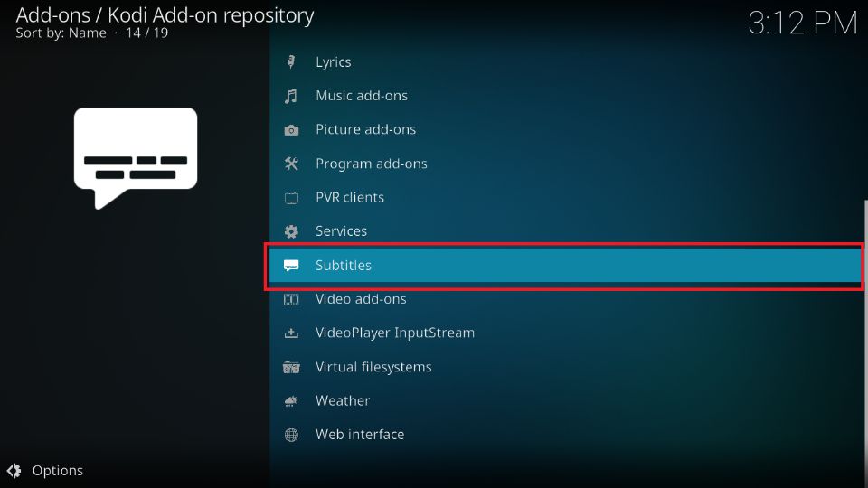Image resolution: width=868 pixels, height=488 pixels.
Task: Select the Services category
Action: (x=566, y=231)
